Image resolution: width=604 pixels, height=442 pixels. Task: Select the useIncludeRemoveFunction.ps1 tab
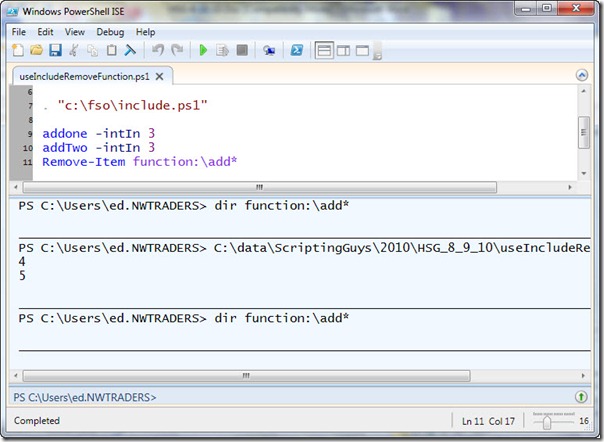pyautogui.click(x=84, y=76)
